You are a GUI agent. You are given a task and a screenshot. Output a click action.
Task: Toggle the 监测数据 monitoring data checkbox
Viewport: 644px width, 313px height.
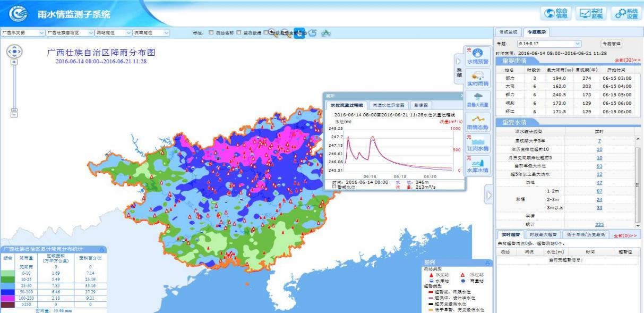239,33
